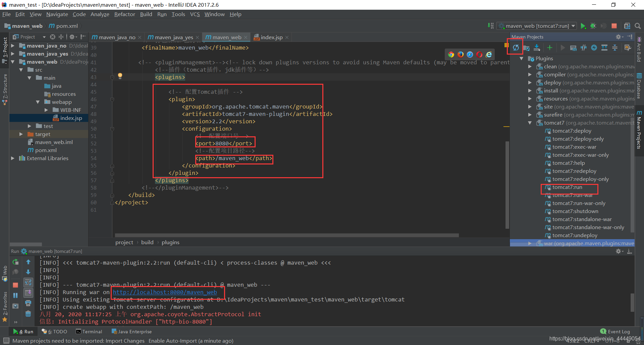Collapse the webapp folder
The height and width of the screenshot is (345, 644).
[x=38, y=102]
